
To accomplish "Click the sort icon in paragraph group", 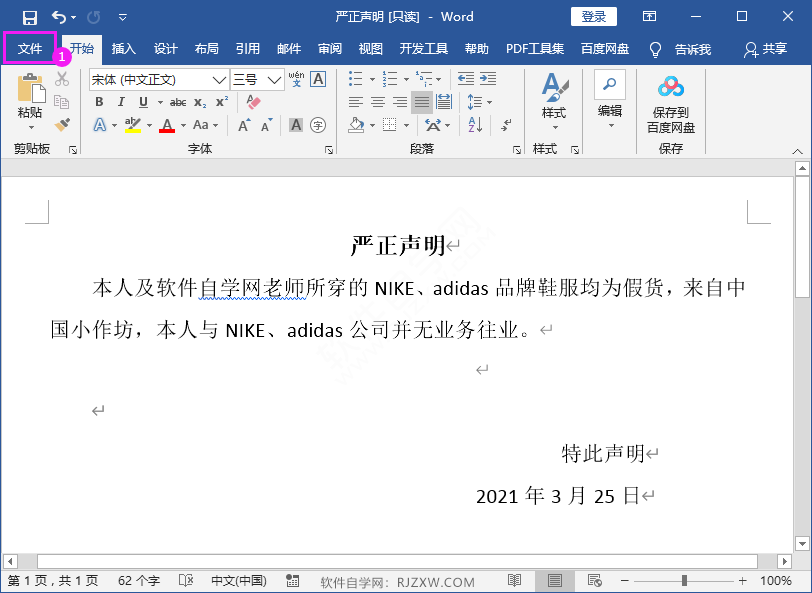I will click(473, 124).
